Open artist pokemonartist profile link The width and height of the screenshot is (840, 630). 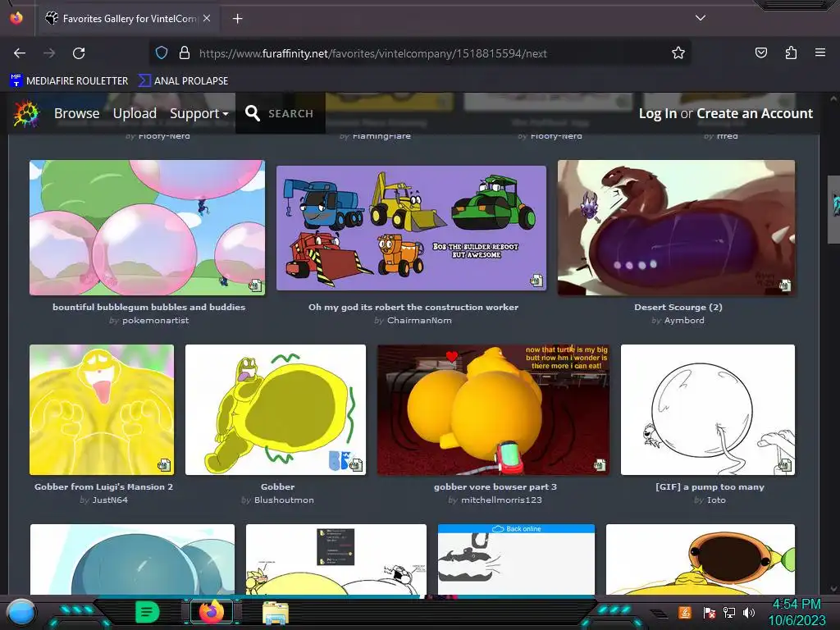(x=155, y=321)
